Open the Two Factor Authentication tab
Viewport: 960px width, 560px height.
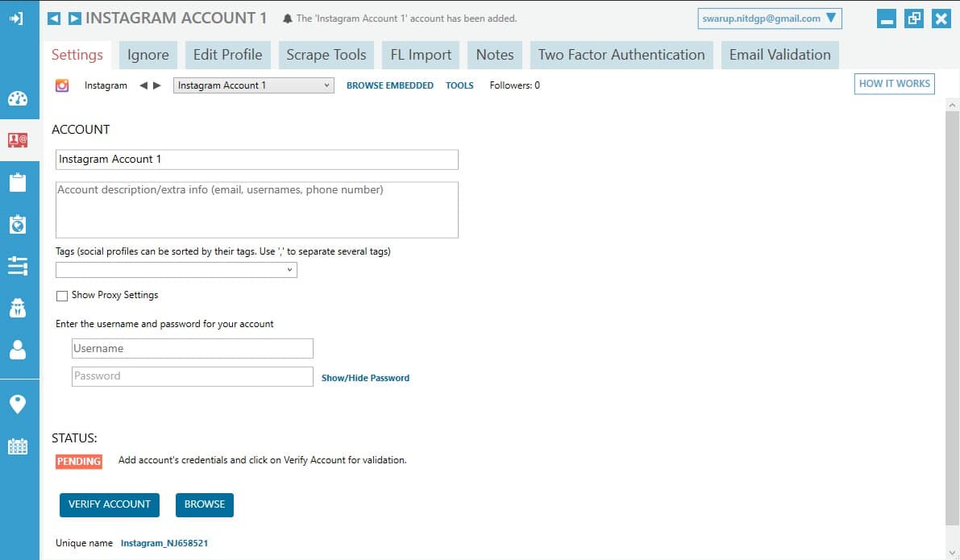point(621,55)
